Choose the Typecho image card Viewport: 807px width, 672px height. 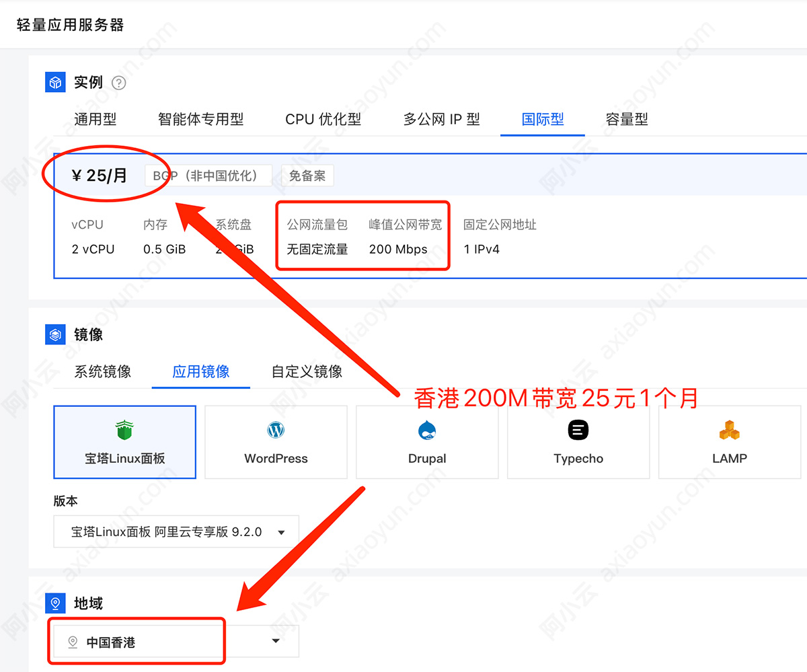tap(578, 442)
